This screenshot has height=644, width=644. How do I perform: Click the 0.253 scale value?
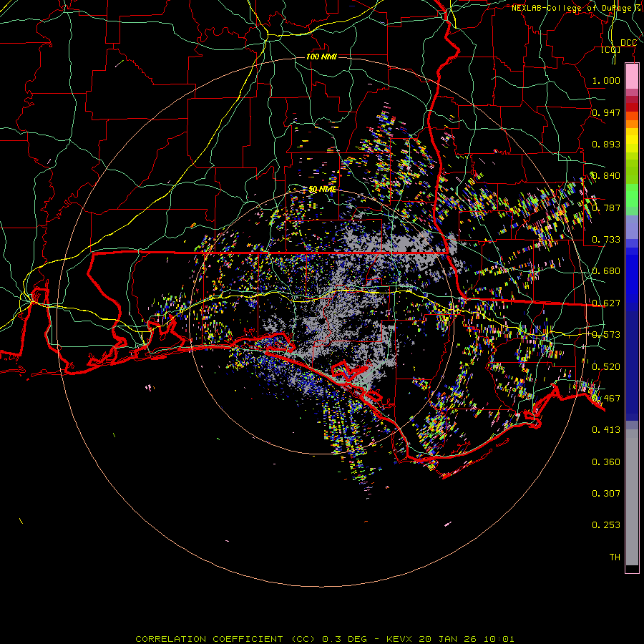pyautogui.click(x=606, y=525)
